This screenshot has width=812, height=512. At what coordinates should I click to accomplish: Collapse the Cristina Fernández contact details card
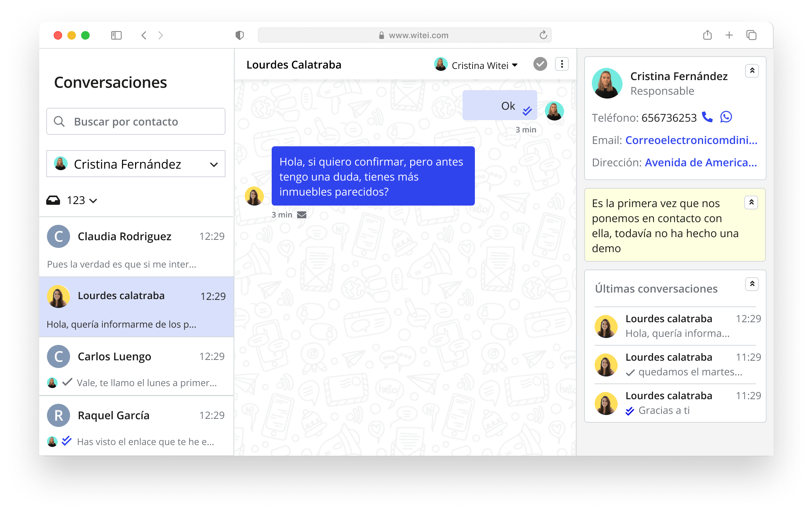pos(752,70)
